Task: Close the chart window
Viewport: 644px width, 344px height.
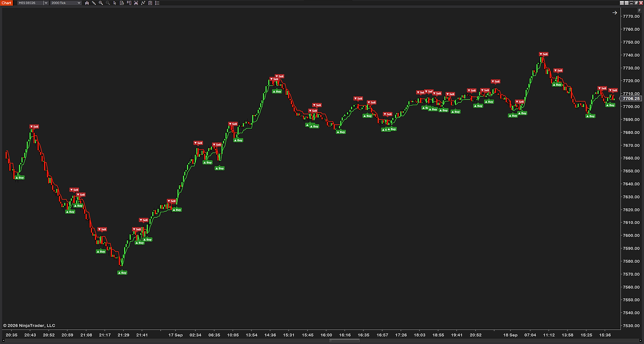Action: (641, 3)
